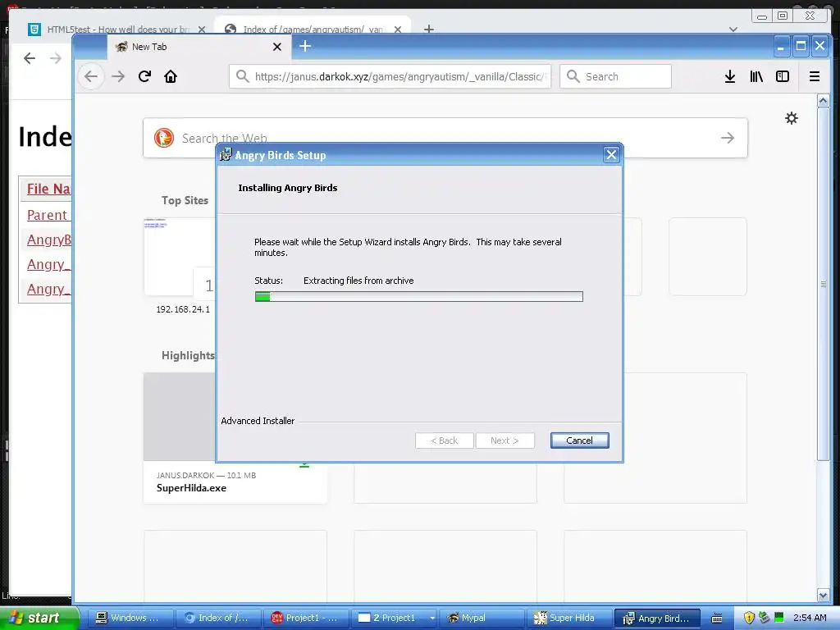Switch to Angry Birds taskbar item
Image resolution: width=840 pixels, height=630 pixels.
[657, 619]
